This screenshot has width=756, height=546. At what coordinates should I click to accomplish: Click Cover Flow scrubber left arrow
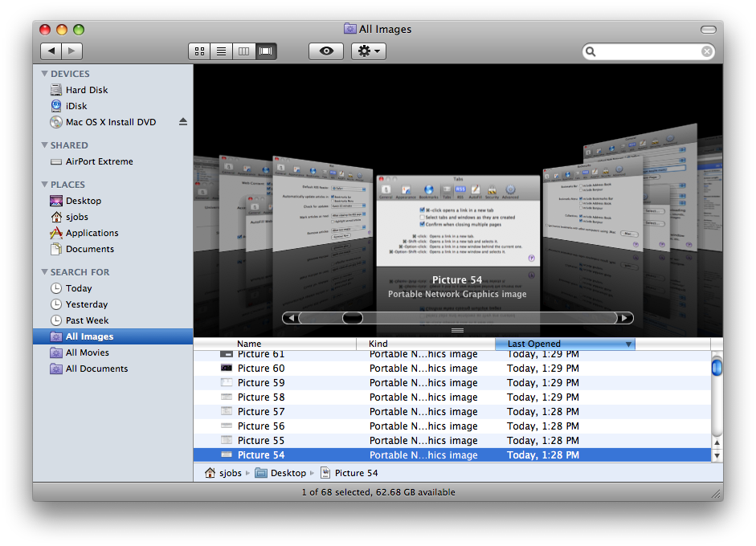pos(291,318)
